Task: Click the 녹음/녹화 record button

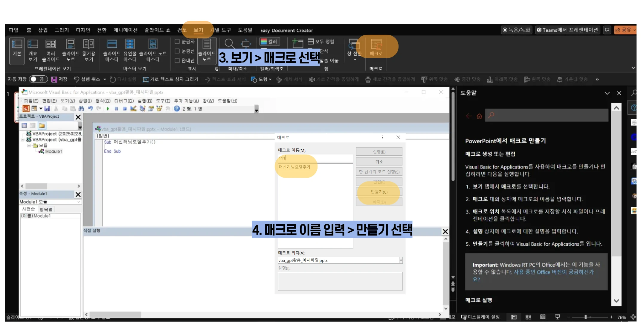Action: coord(516,30)
